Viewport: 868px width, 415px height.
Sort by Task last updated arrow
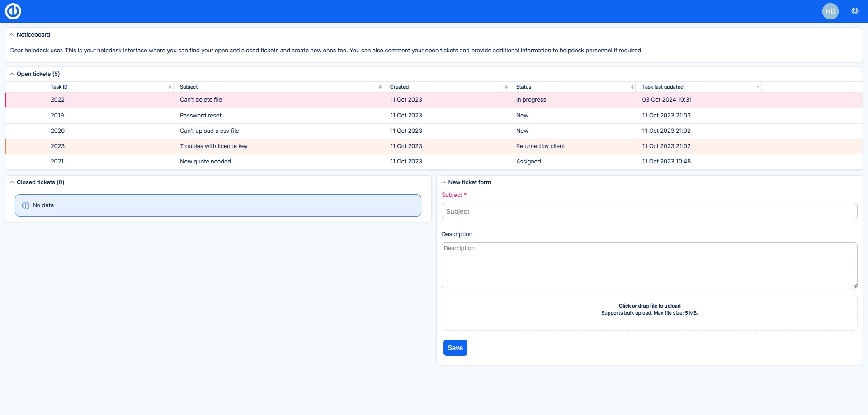click(x=758, y=87)
